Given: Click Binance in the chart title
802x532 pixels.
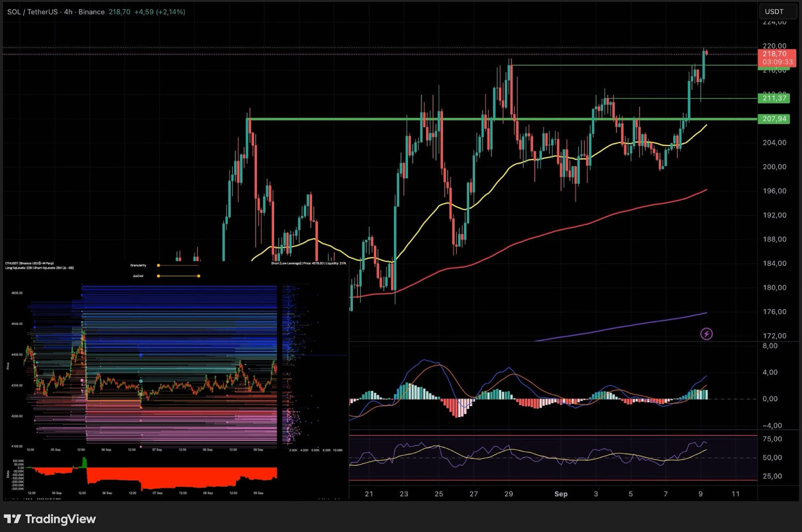Looking at the screenshot, I should [x=91, y=12].
